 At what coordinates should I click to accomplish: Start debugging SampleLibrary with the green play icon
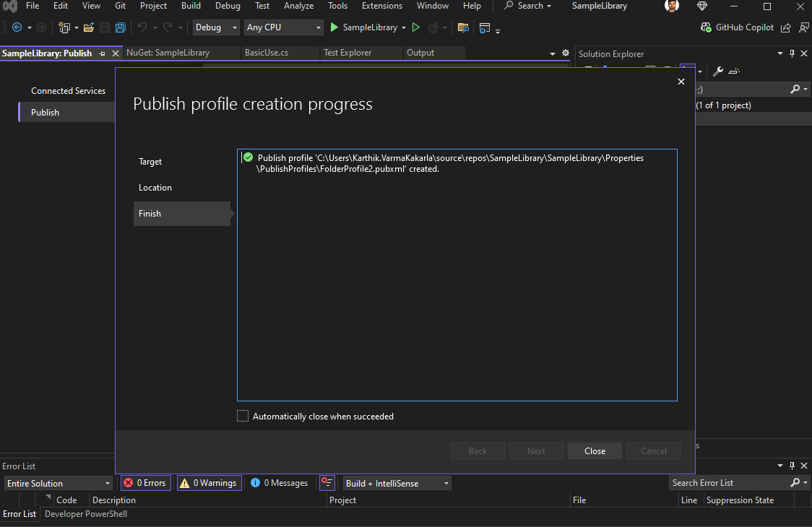click(334, 27)
